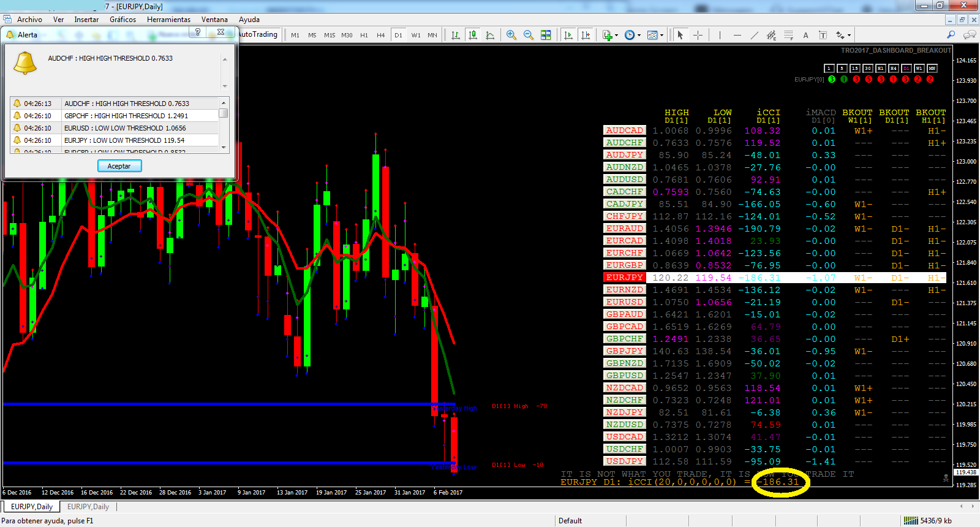
Task: Click the dashboard MN timeframe box
Action: [932, 69]
